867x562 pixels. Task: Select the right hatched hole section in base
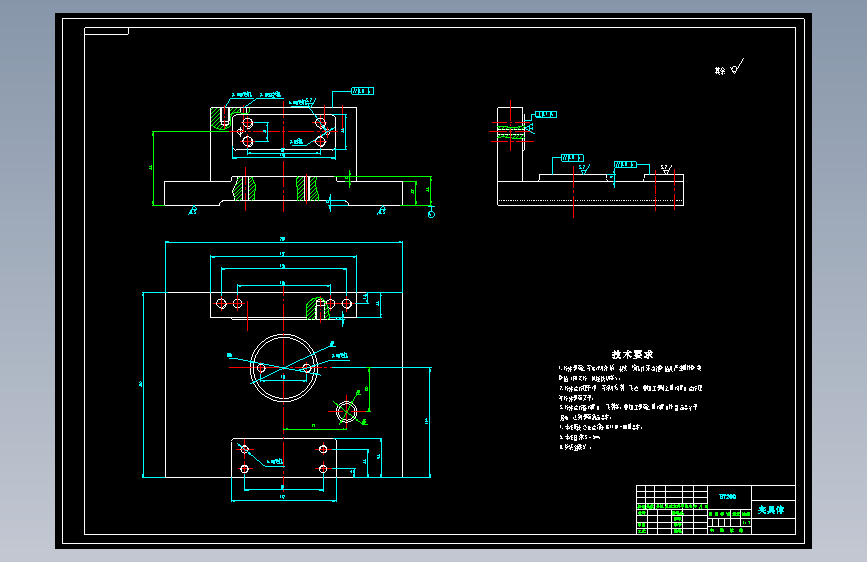(307, 189)
